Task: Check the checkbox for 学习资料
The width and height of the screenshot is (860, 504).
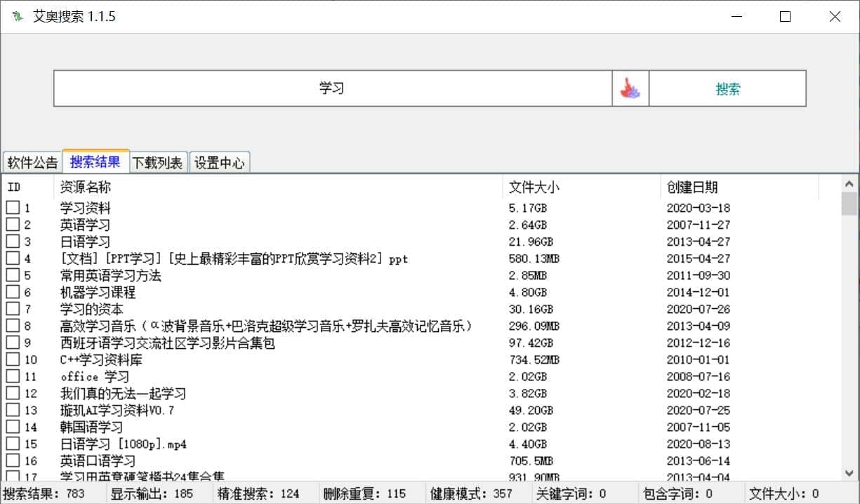Action: (11, 206)
